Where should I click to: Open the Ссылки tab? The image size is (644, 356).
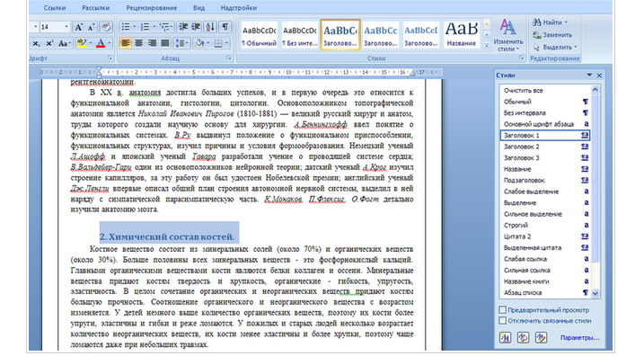click(55, 8)
